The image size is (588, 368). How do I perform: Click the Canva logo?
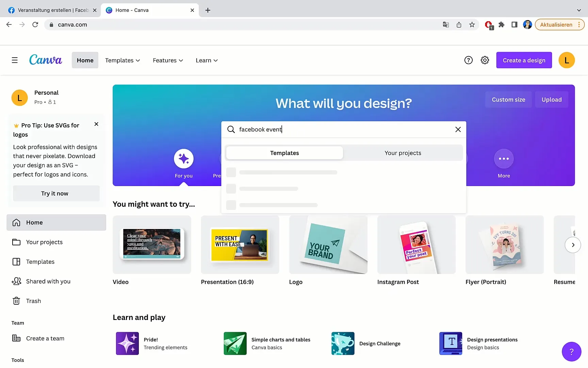pos(46,60)
